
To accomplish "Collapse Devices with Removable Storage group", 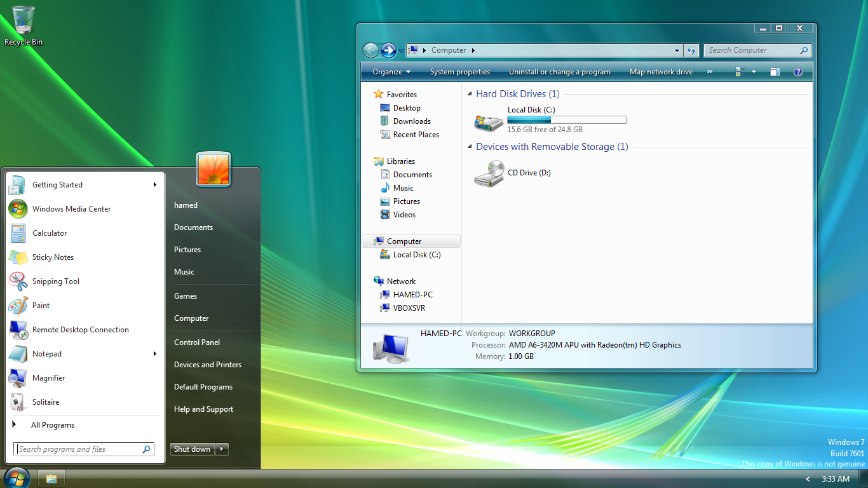I will coord(470,147).
